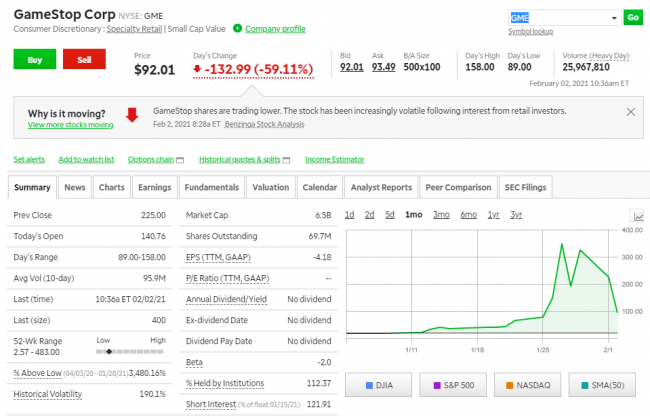Open the Analyst Reports tab

click(381, 187)
